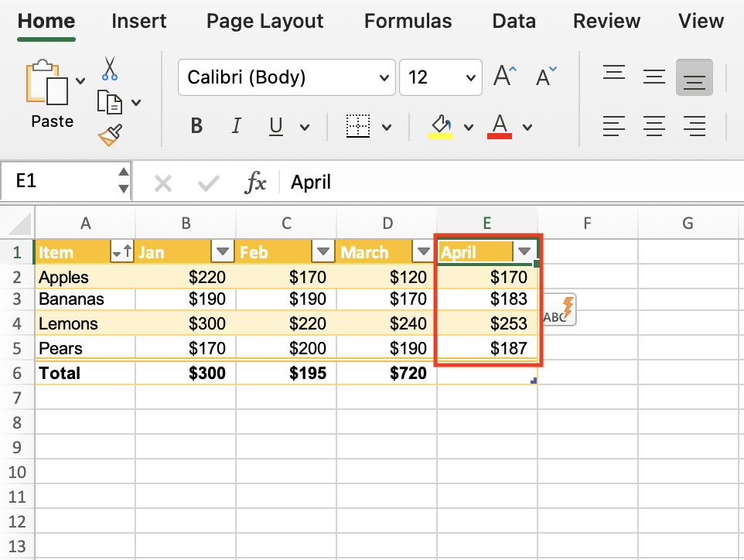This screenshot has width=744, height=560.
Task: Expand borders options arrow
Action: coord(387,127)
